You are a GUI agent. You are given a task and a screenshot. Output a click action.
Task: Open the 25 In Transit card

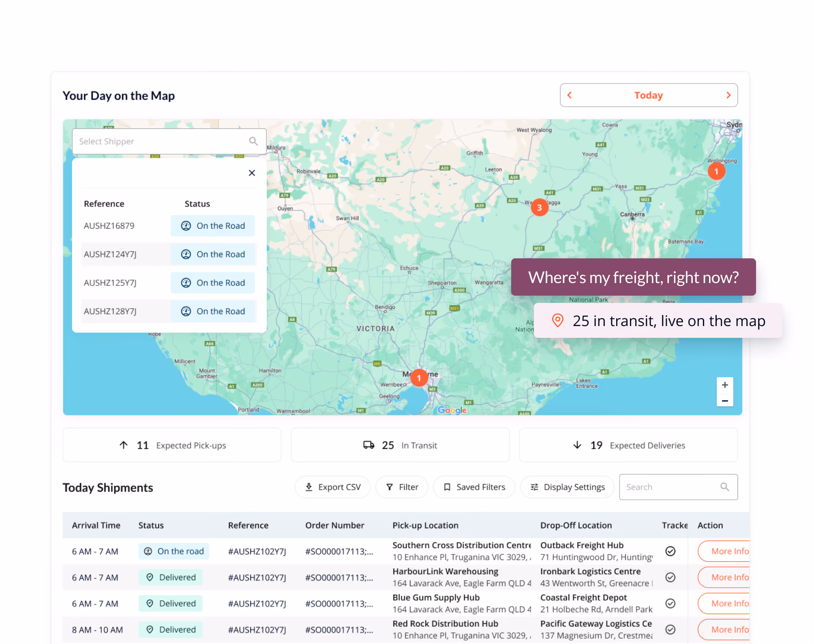pos(400,445)
